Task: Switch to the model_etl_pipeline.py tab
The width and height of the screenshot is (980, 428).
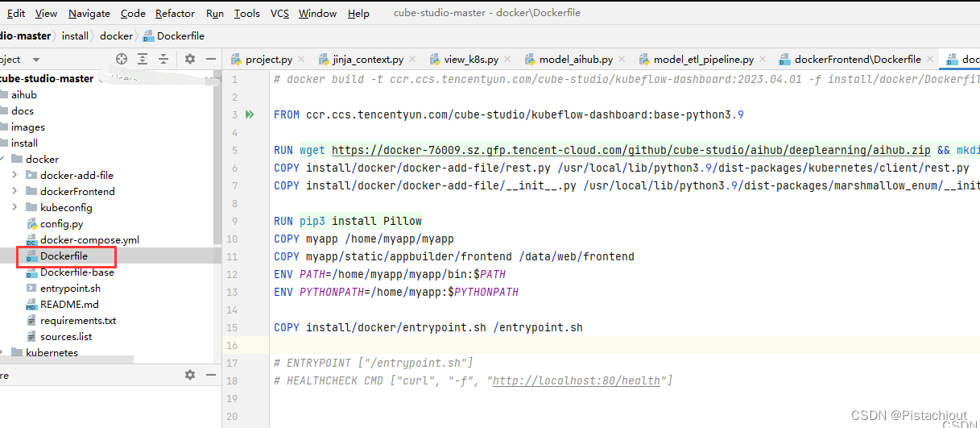Action: click(704, 60)
